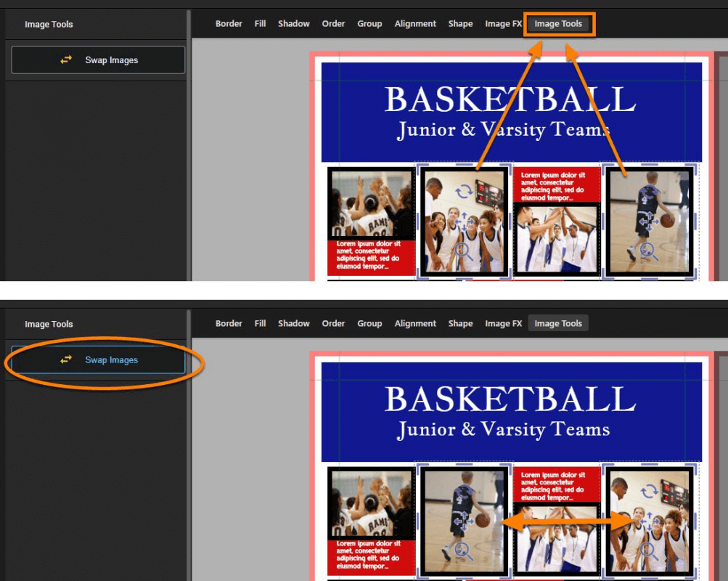
Task: Click the BASKETBALL title text in bottom screenshot
Action: click(x=510, y=399)
